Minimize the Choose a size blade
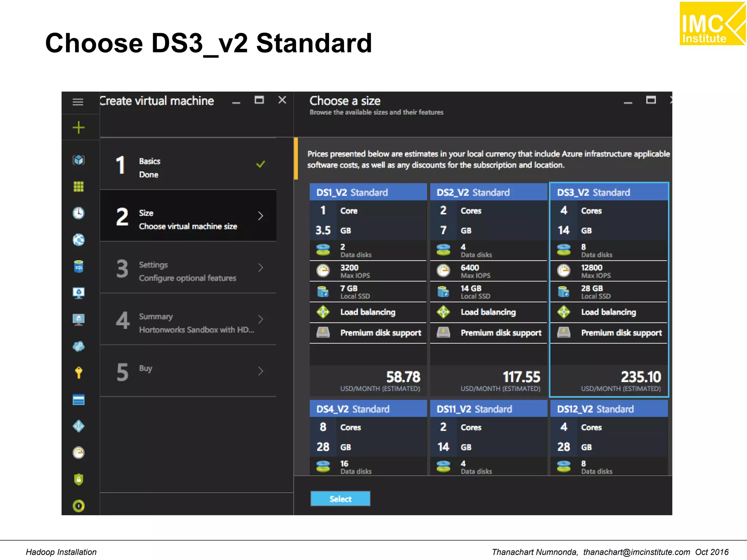 point(628,103)
